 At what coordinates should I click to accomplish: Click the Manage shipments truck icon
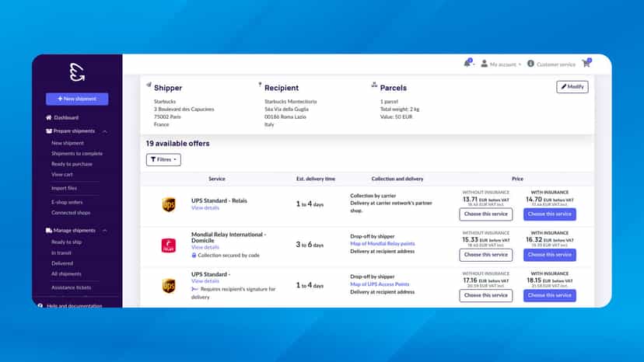click(49, 230)
